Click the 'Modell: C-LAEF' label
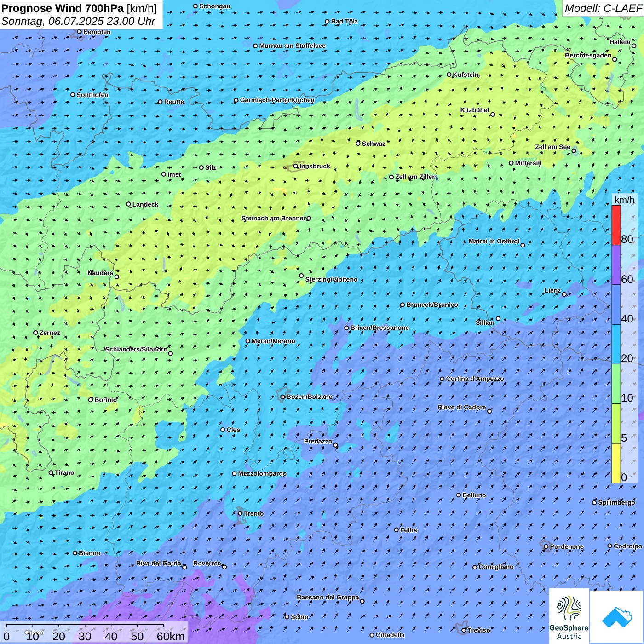 (603, 8)
